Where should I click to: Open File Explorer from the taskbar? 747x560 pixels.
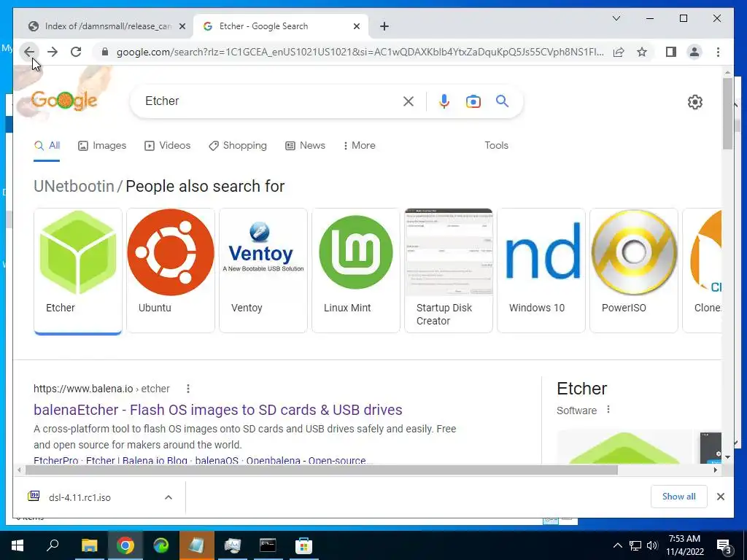(89, 545)
